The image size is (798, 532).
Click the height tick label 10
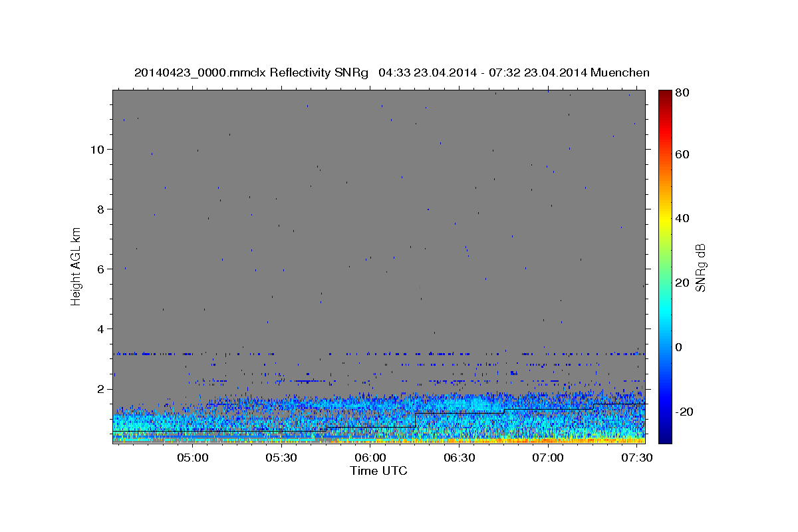97,150
